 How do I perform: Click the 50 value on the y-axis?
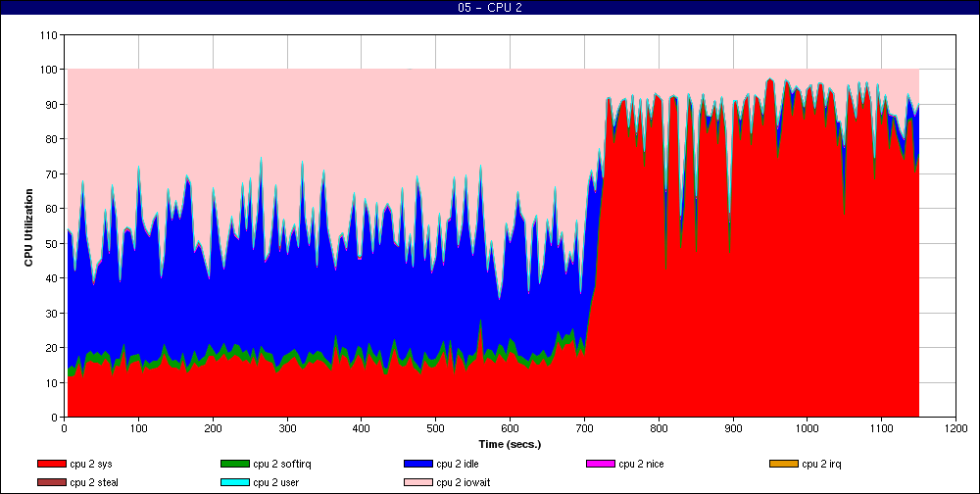pos(52,243)
